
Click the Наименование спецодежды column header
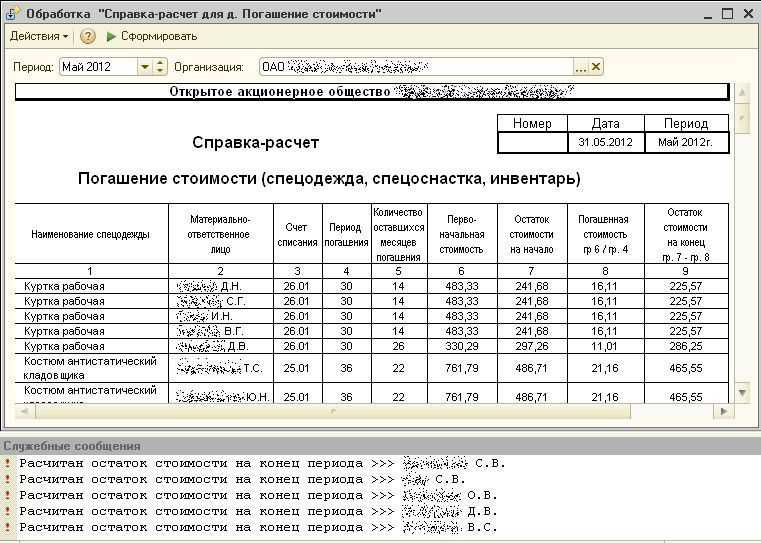point(91,234)
